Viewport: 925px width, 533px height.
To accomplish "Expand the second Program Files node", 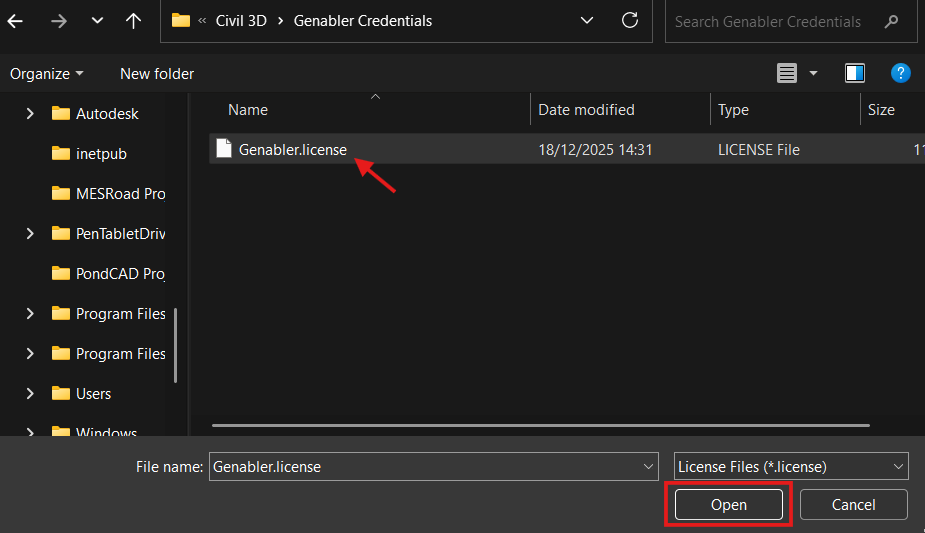I will click(x=29, y=354).
